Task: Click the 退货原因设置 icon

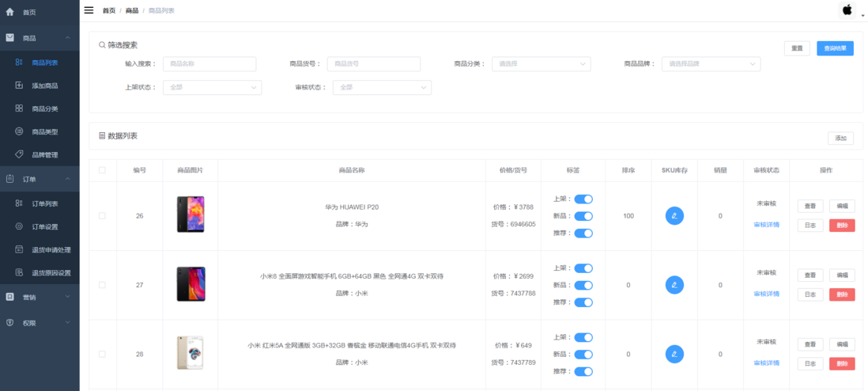Action: coord(19,272)
